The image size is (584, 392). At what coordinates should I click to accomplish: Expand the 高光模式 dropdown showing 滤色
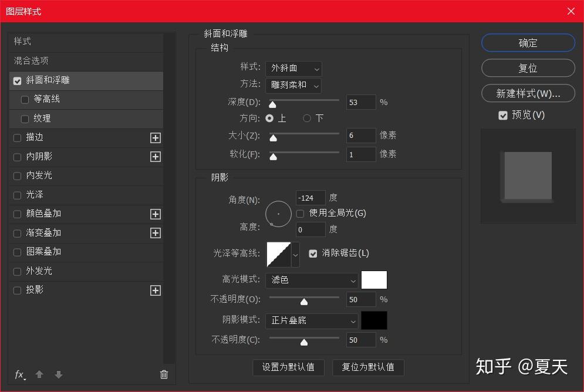312,281
